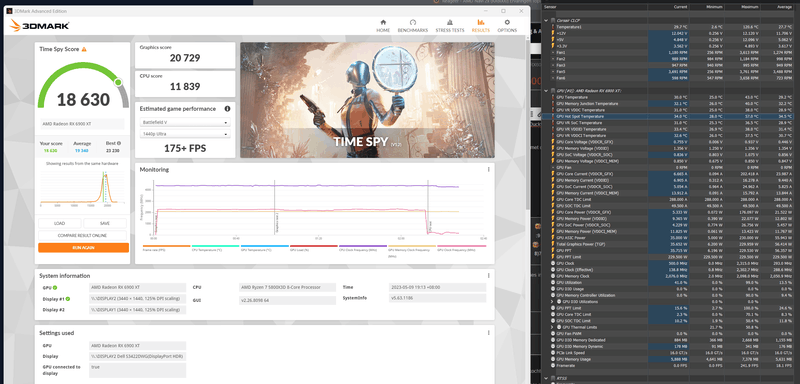Click the score distribution chart

click(82, 188)
